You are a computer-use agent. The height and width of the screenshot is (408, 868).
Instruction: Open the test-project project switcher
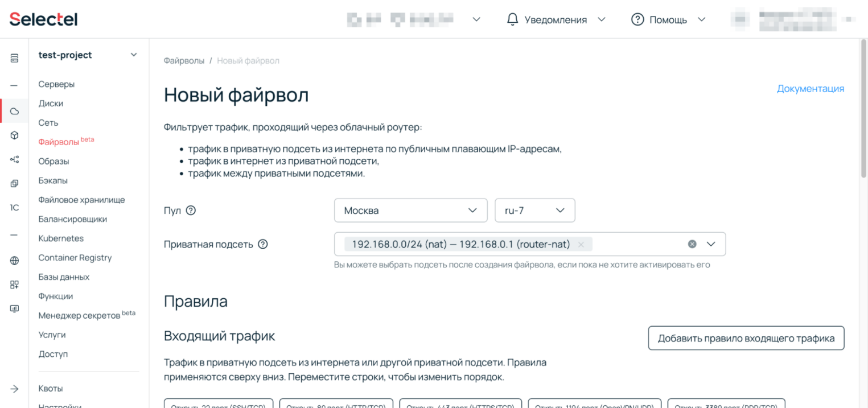(x=85, y=55)
